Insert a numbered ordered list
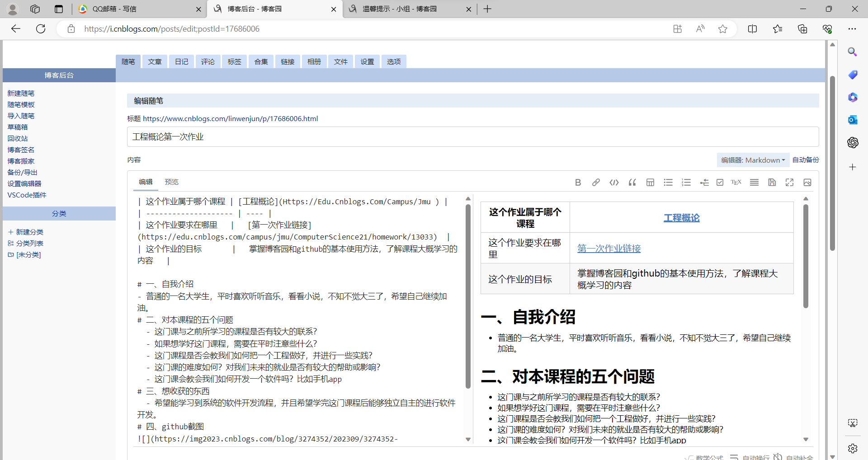868x460 pixels. click(x=686, y=182)
